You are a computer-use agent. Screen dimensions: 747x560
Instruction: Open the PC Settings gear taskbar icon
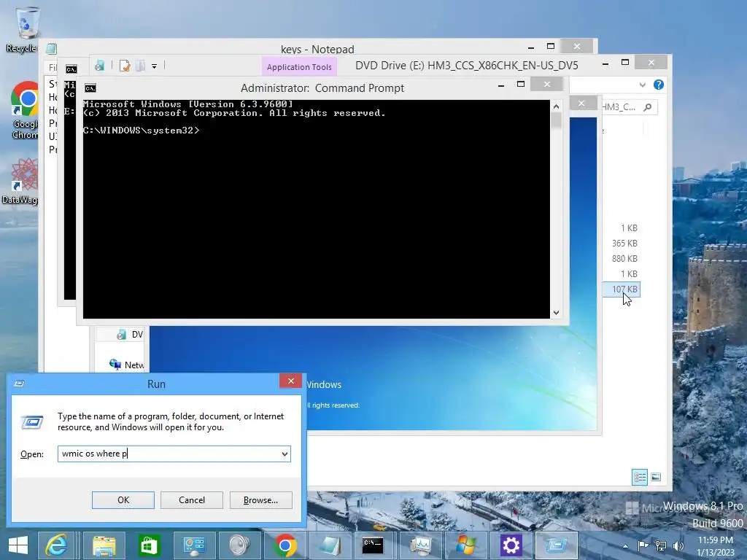tap(511, 545)
